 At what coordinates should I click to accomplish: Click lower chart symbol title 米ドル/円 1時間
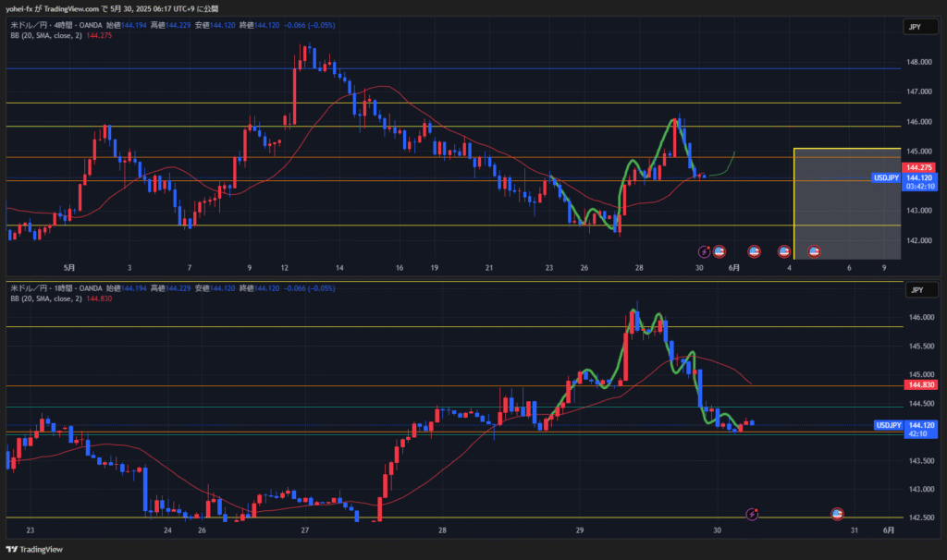44,288
